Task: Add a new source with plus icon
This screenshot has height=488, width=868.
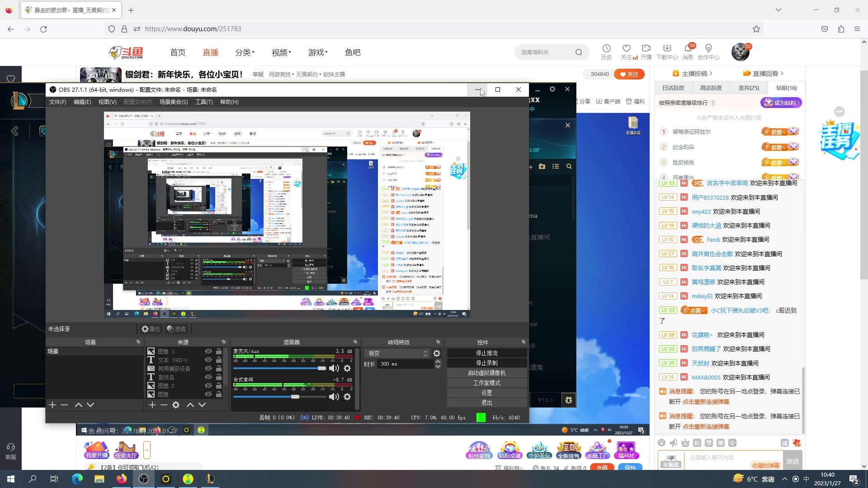Action: [152, 405]
